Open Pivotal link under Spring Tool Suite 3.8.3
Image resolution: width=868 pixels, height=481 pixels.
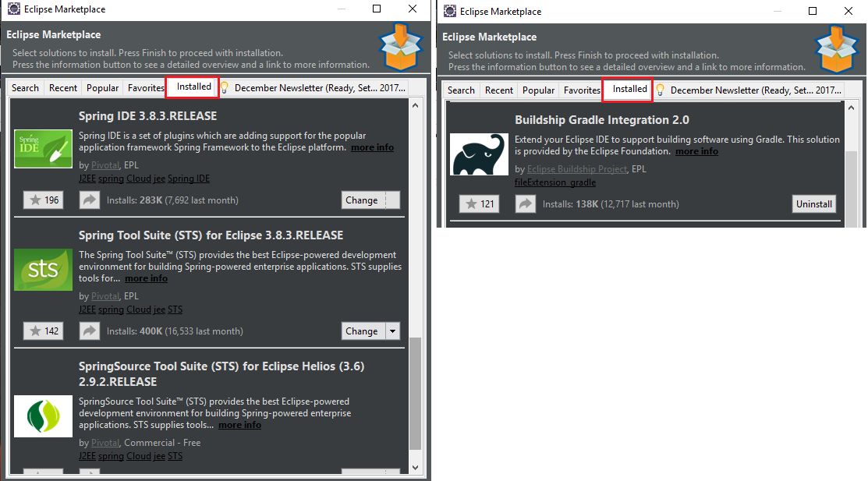[x=105, y=296]
